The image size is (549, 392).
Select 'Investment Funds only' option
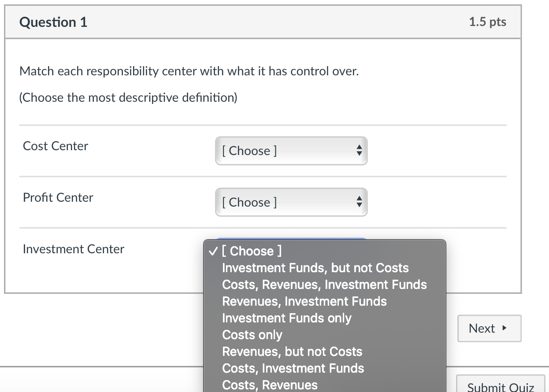point(287,318)
